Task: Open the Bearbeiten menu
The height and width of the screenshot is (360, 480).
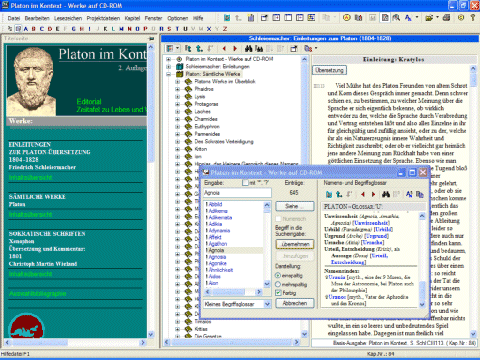Action: (x=37, y=18)
